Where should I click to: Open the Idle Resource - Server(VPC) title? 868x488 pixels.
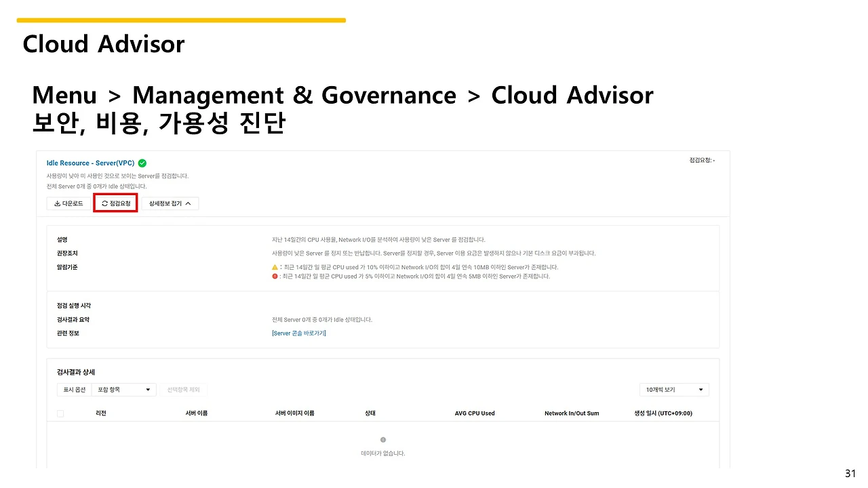pos(91,163)
